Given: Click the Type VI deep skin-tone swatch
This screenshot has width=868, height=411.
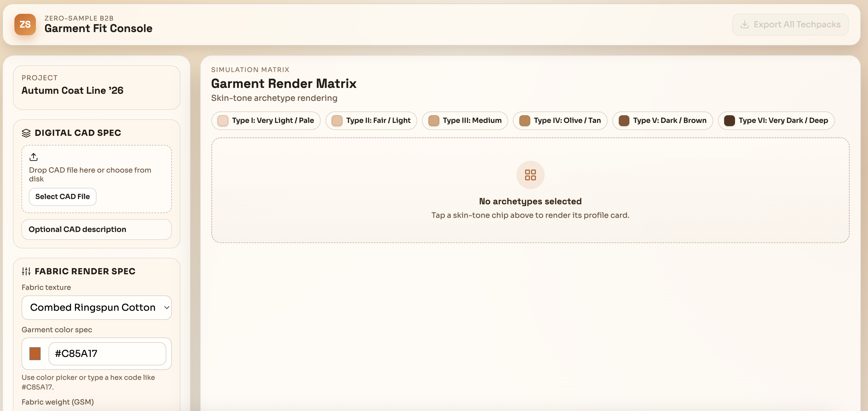Looking at the screenshot, I should [729, 121].
